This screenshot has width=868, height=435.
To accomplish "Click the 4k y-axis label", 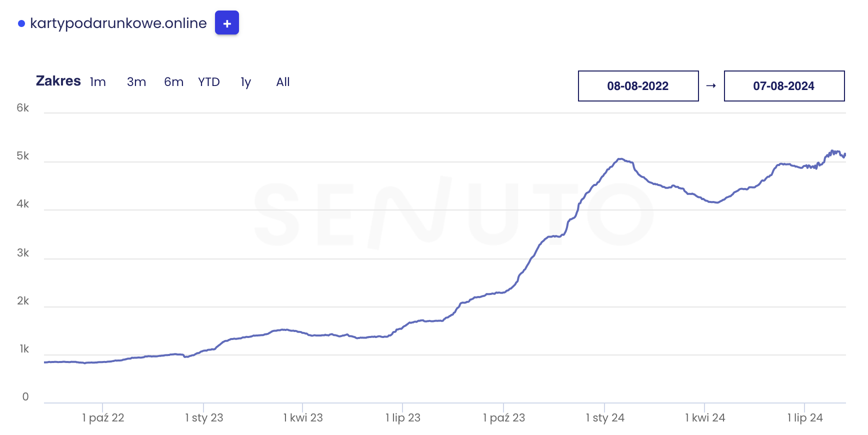I will pos(23,204).
